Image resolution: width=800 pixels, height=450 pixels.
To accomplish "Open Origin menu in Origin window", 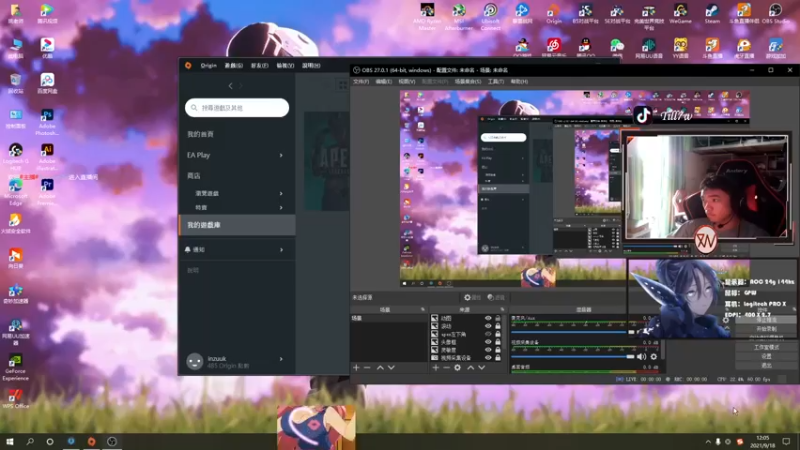I will click(x=209, y=65).
